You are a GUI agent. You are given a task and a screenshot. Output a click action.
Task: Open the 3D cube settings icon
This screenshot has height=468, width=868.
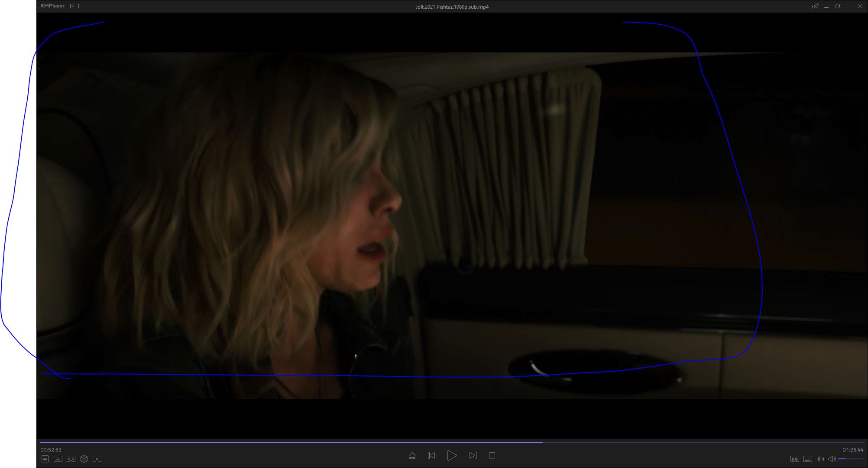[x=84, y=459]
